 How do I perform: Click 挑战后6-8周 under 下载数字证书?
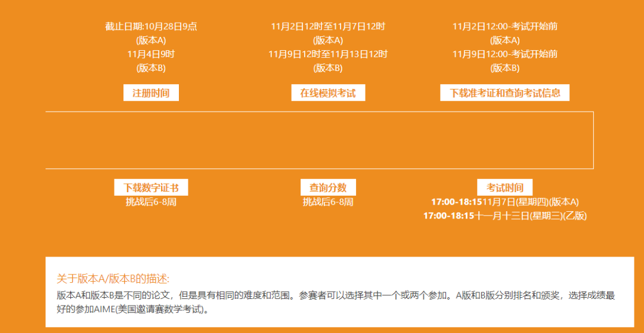(x=151, y=202)
